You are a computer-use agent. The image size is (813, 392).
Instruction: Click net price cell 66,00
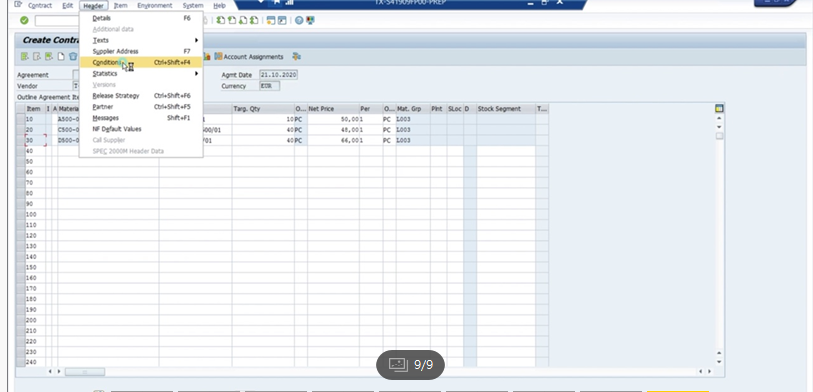coord(333,141)
